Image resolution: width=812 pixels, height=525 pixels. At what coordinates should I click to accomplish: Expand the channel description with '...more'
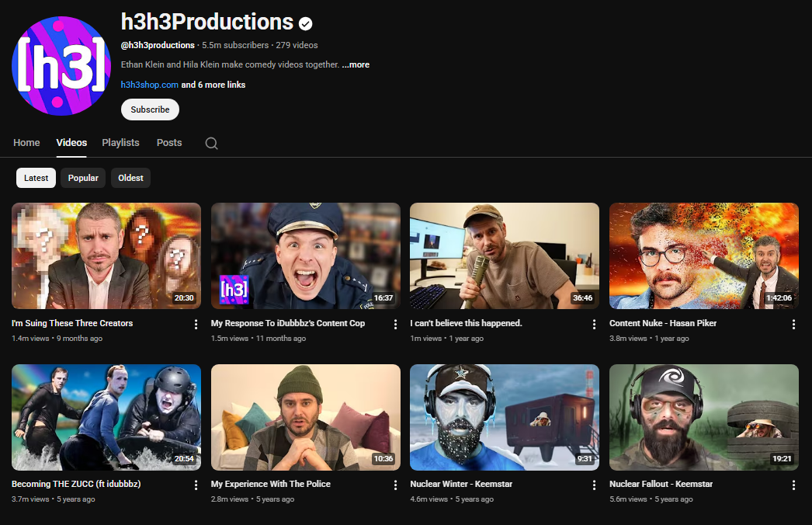click(x=356, y=64)
